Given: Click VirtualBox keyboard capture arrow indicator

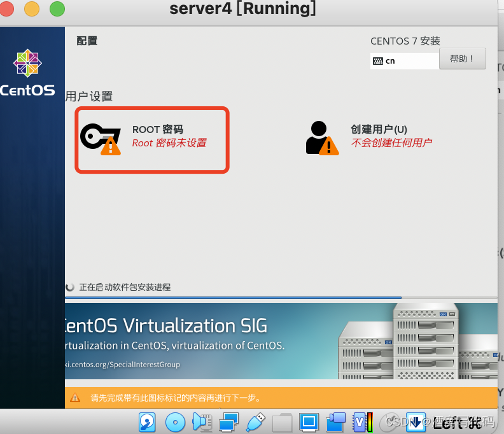Looking at the screenshot, I should 416,422.
